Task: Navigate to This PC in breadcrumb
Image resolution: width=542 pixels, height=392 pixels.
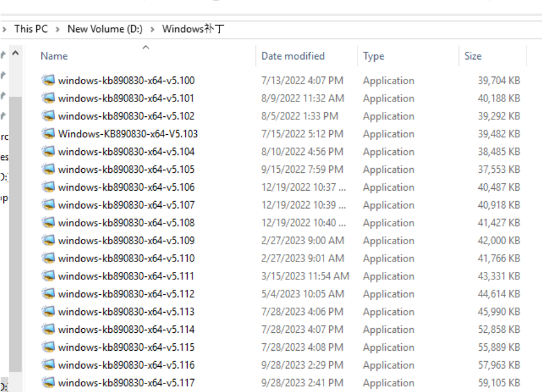Action: (31, 29)
